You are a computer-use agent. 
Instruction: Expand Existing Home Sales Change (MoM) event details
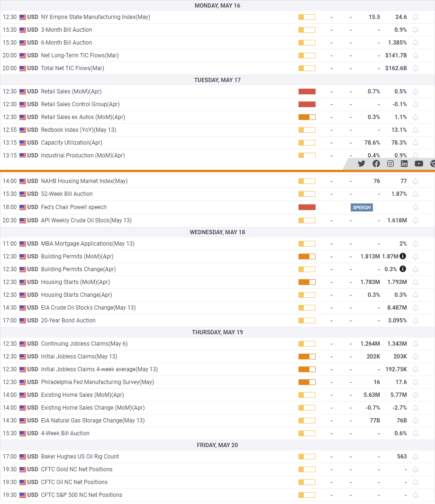pyautogui.click(x=217, y=408)
